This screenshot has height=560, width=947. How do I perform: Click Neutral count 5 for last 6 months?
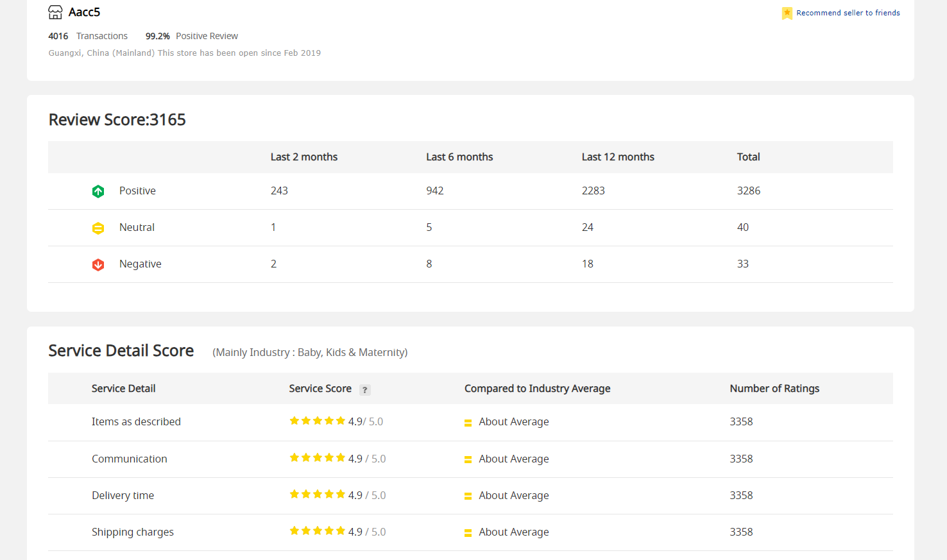[x=429, y=228]
